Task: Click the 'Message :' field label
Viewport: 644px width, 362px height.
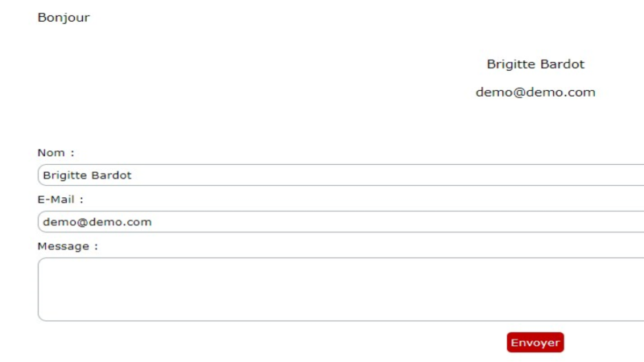Action: (68, 246)
